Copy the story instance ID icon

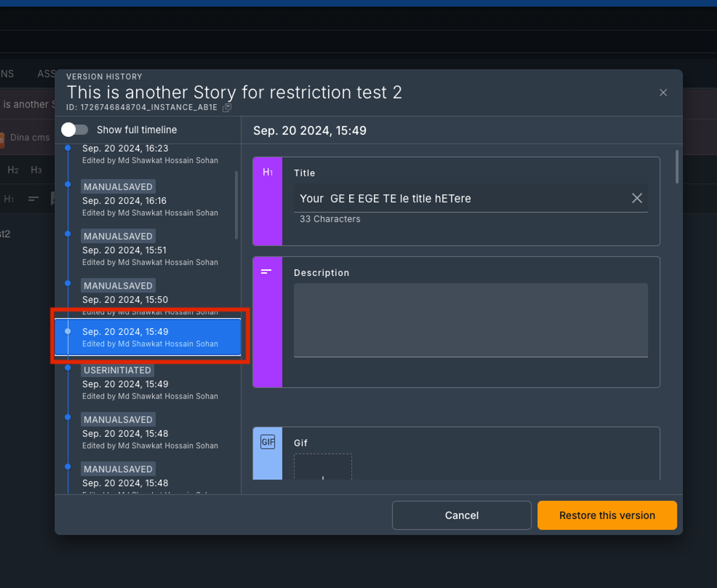click(x=227, y=108)
